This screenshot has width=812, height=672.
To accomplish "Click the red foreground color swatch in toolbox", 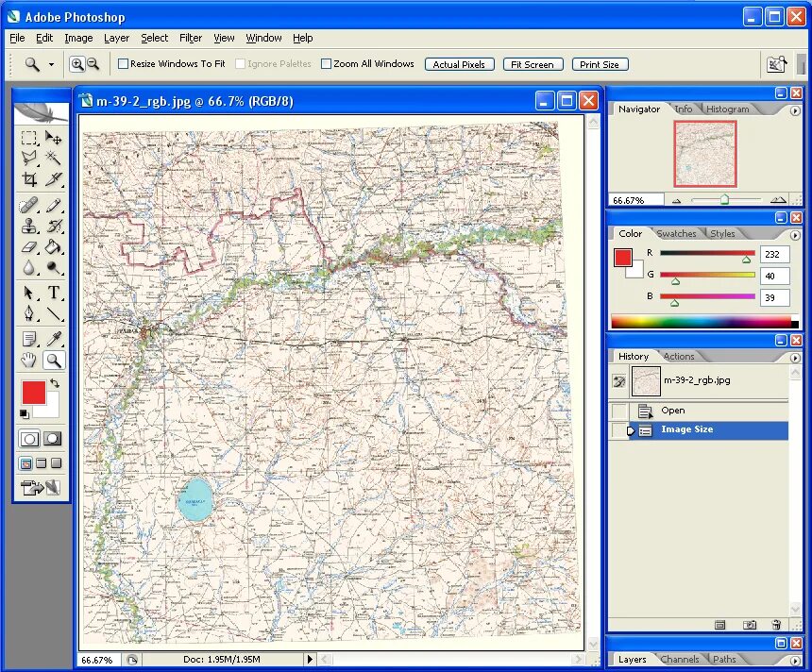I will (x=33, y=392).
